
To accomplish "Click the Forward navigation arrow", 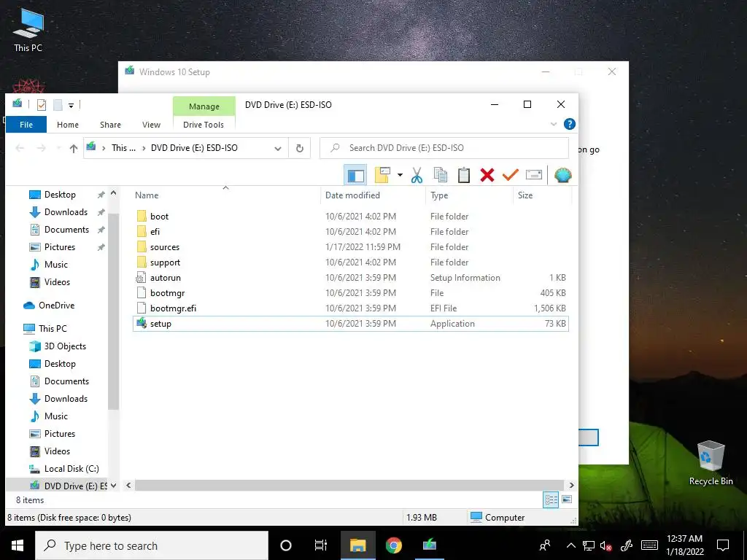I will [42, 148].
